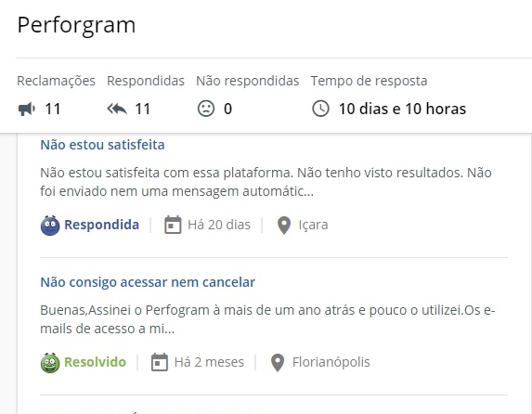The height and width of the screenshot is (414, 532).
Task: Select the Reclamações stat heading
Action: click(x=57, y=81)
